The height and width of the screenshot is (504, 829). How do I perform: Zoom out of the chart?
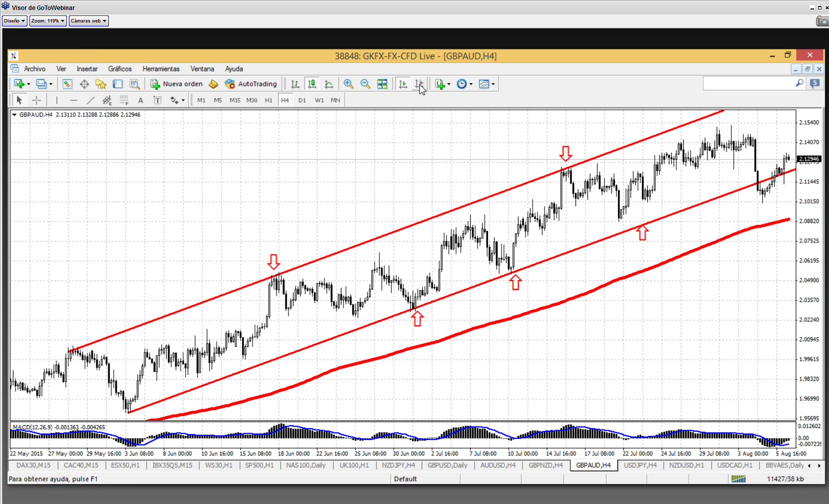(x=365, y=84)
